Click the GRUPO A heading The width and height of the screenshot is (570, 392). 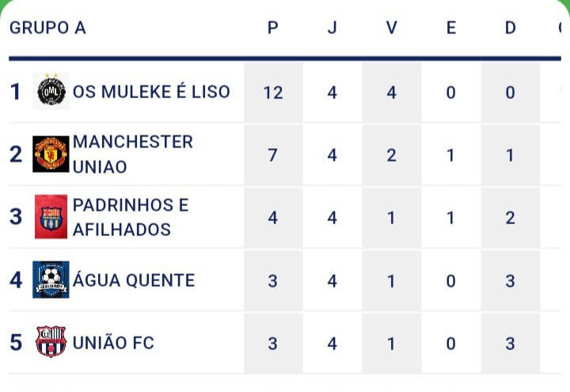(47, 28)
